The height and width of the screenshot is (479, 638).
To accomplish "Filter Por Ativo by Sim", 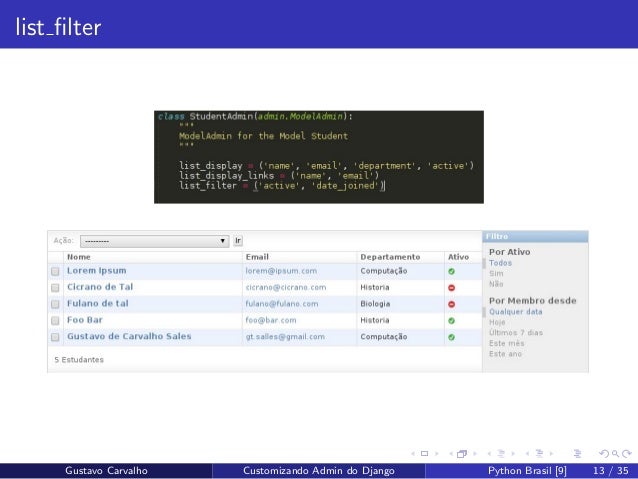I will pyautogui.click(x=496, y=273).
